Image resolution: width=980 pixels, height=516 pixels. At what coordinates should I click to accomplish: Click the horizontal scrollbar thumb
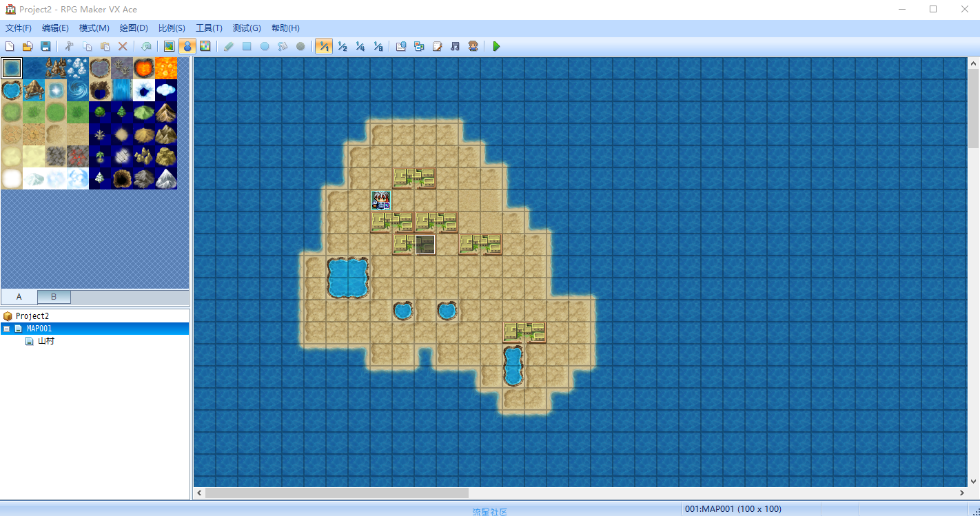[337, 493]
